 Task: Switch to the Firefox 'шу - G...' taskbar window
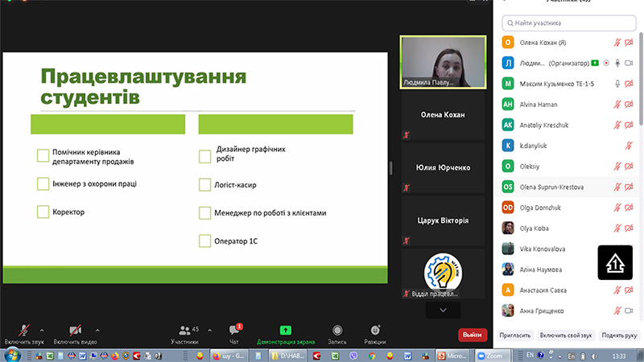click(x=229, y=356)
